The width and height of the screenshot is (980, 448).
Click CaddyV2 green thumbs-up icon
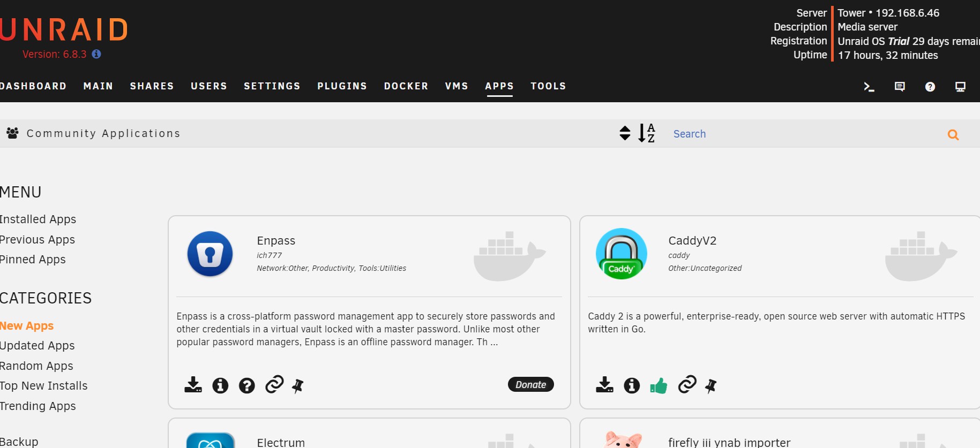pyautogui.click(x=659, y=385)
